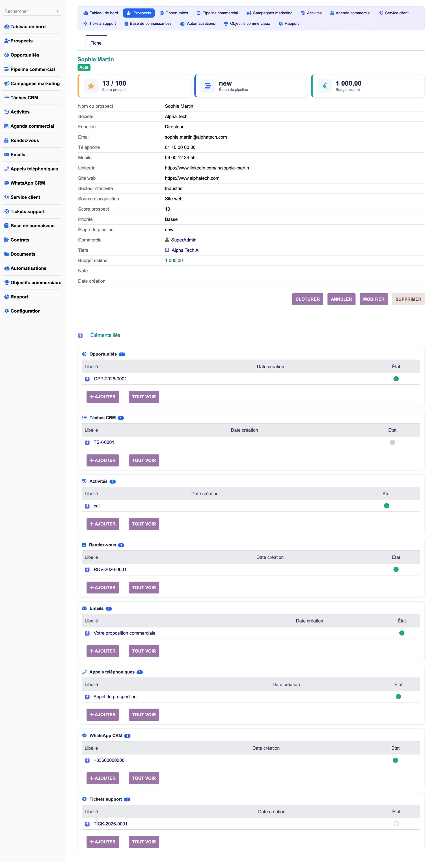436x868 pixels.
Task: Go to Pipeline commercial in sidebar
Action: (32, 69)
